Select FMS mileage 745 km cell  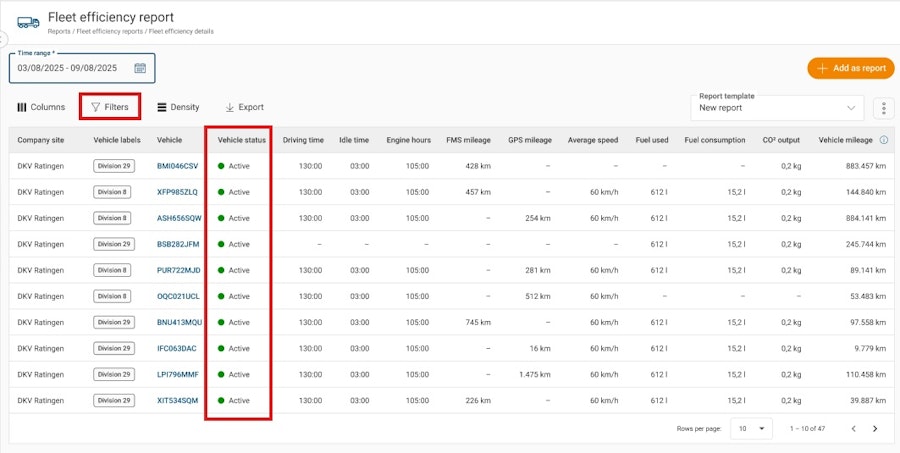point(478,322)
